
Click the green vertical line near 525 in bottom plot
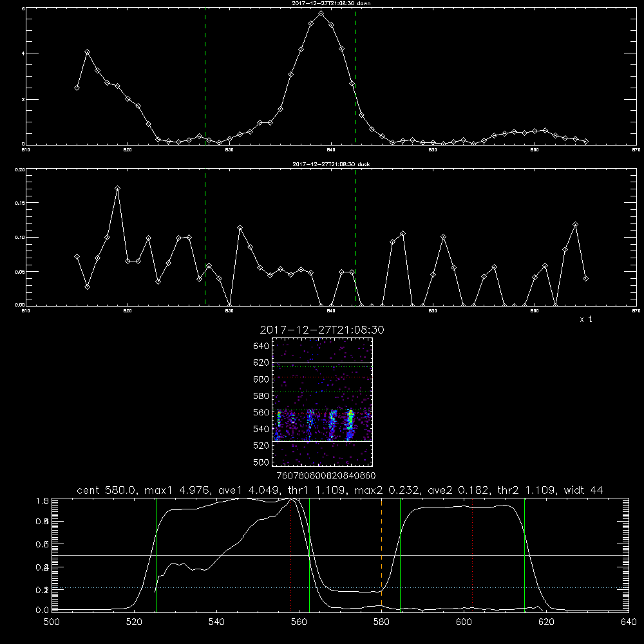tap(156, 554)
